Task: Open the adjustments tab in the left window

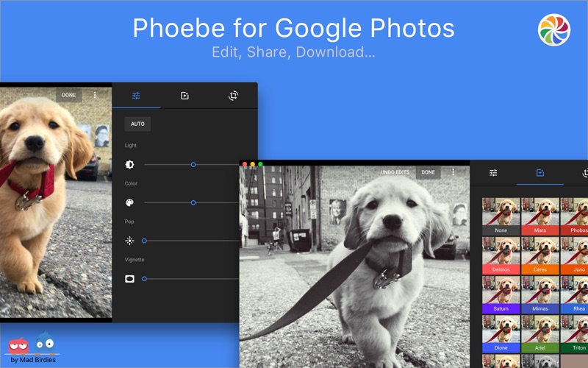Action: [x=136, y=96]
